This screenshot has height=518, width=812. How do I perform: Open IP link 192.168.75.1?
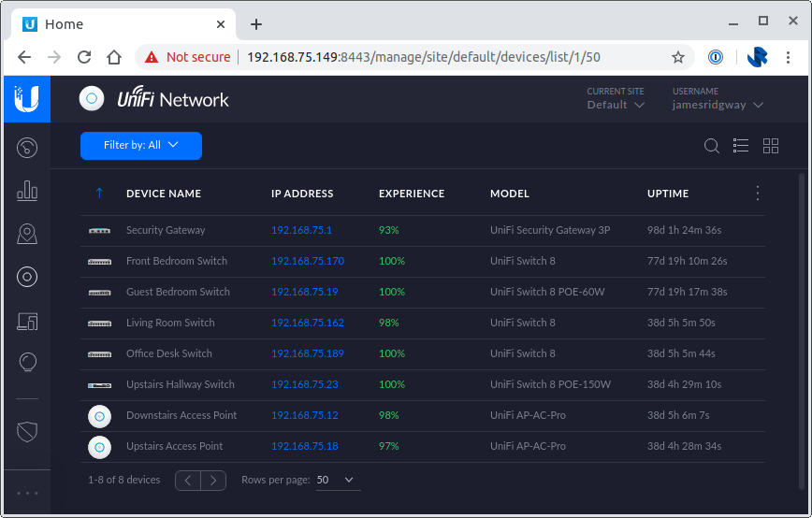[301, 230]
